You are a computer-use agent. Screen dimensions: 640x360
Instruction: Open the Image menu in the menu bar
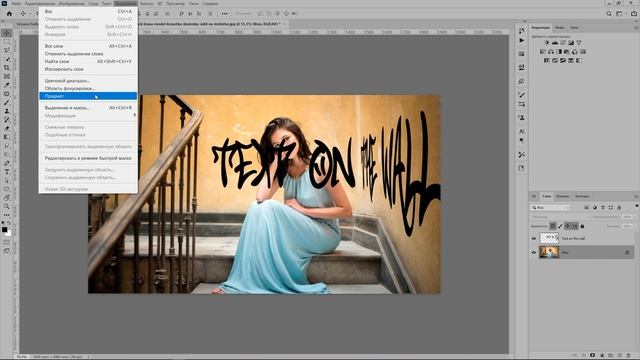[72, 3]
